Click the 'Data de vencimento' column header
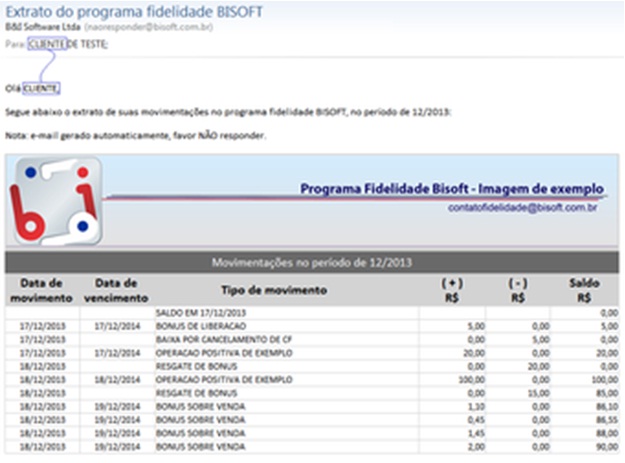Viewport: 625px width, 463px height. point(116,290)
